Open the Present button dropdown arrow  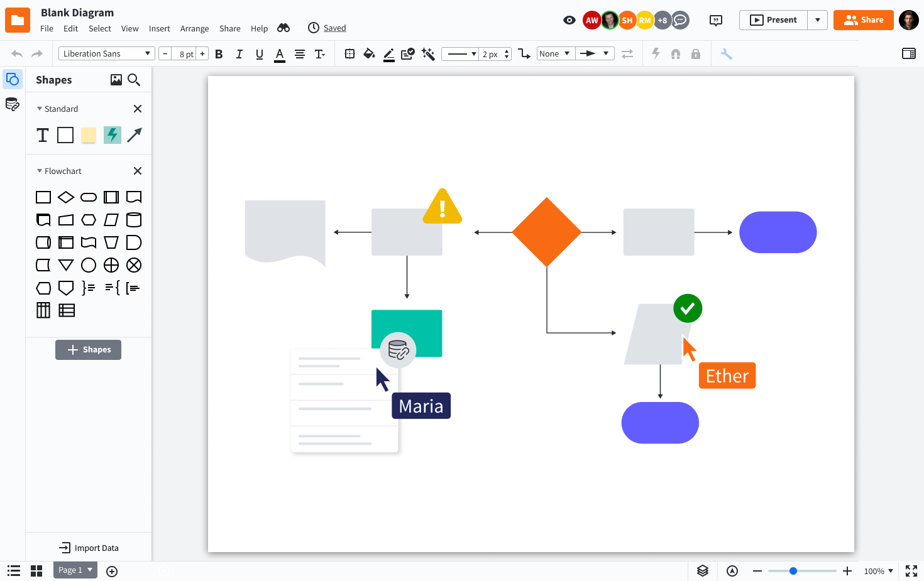tap(818, 20)
